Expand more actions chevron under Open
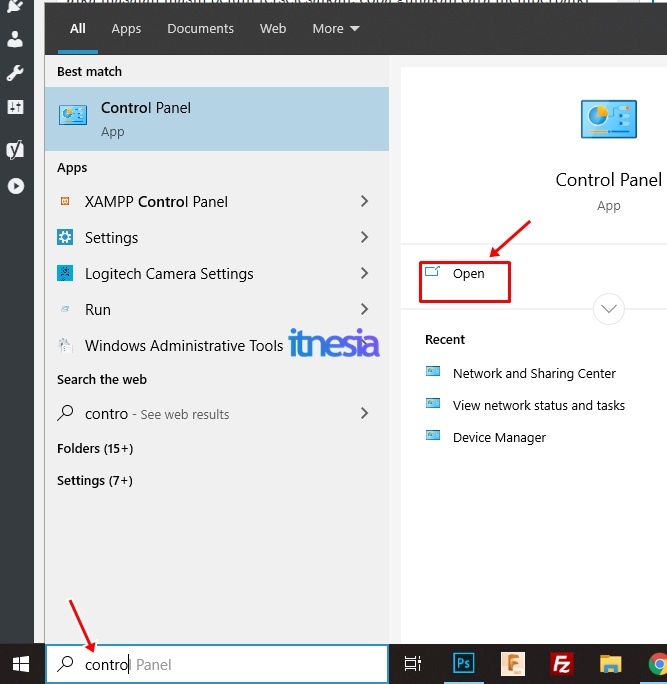The height and width of the screenshot is (684, 667). coord(609,309)
